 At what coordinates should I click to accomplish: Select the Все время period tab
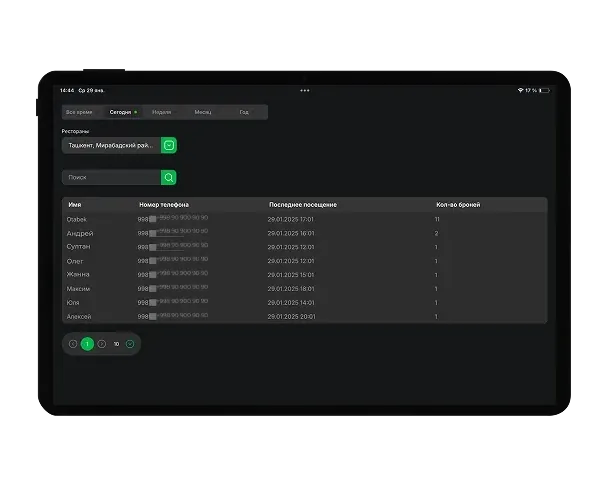79,112
